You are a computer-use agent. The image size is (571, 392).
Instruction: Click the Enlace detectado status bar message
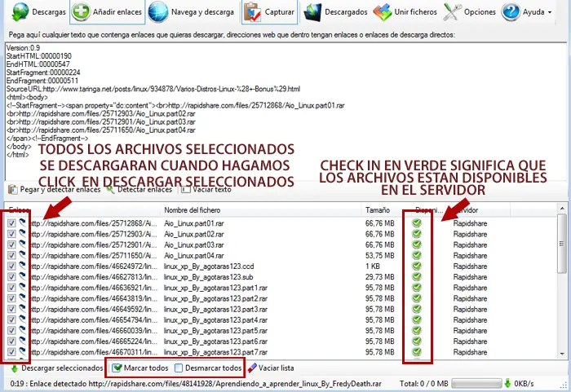(196, 384)
